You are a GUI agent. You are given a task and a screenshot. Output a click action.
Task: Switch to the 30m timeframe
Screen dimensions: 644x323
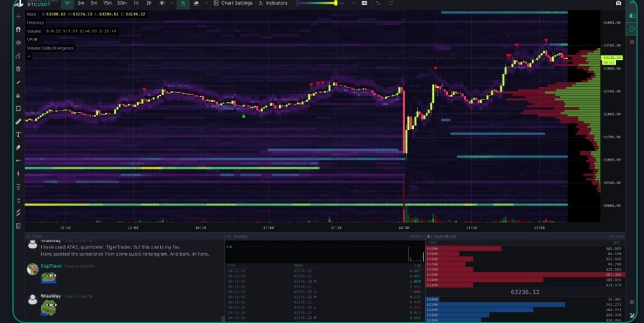pos(122,4)
